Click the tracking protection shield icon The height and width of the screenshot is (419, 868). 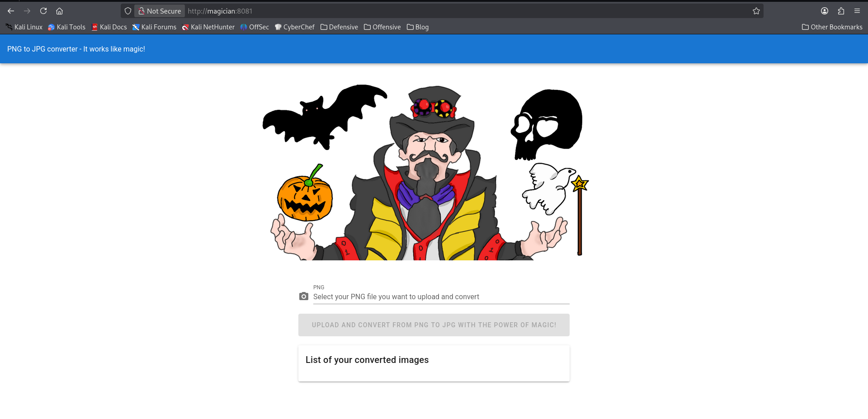[128, 11]
